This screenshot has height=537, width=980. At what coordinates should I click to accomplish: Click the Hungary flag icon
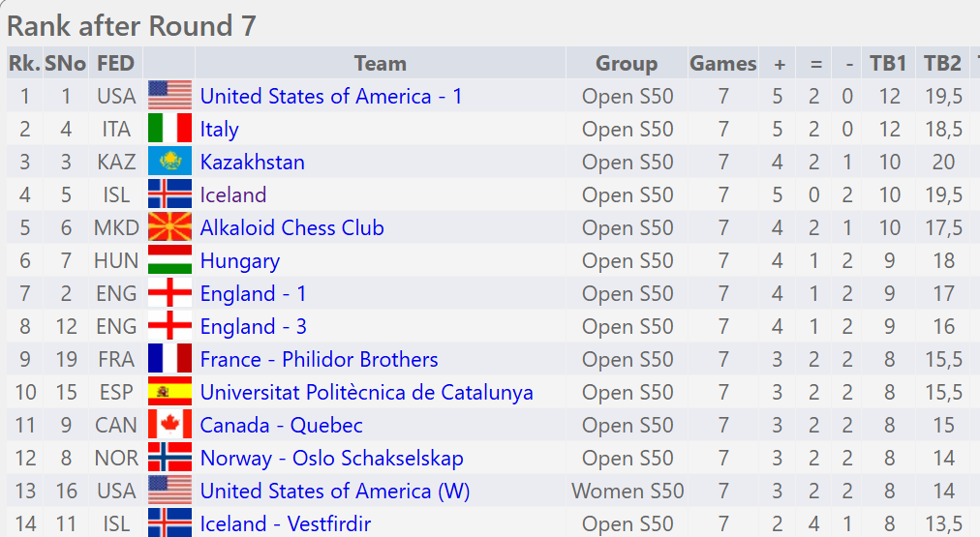pos(169,260)
